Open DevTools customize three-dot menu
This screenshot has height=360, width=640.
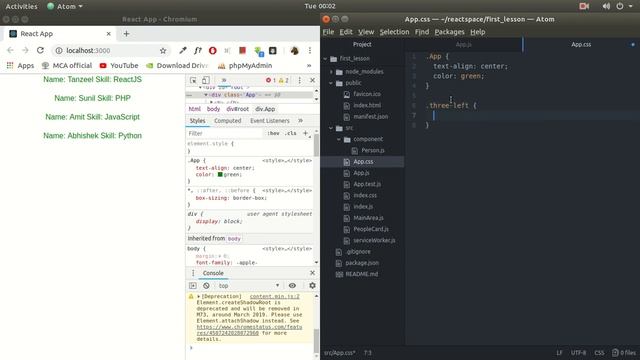pos(300,80)
